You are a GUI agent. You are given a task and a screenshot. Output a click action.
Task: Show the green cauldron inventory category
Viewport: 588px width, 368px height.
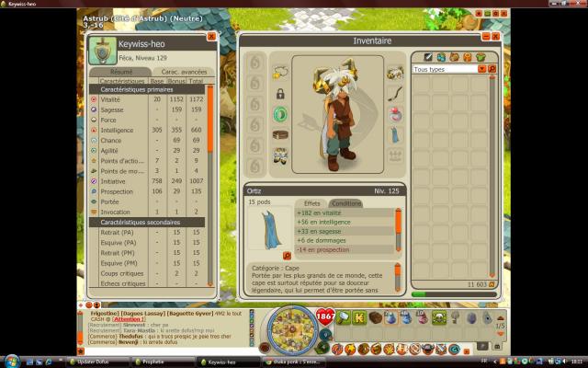tap(481, 57)
